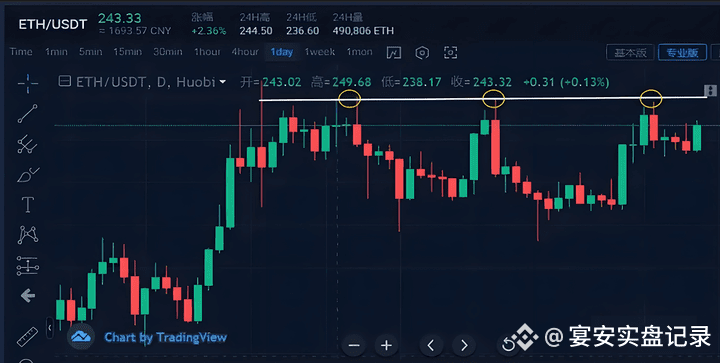
Task: Switch to the 1hour interval
Action: click(207, 52)
